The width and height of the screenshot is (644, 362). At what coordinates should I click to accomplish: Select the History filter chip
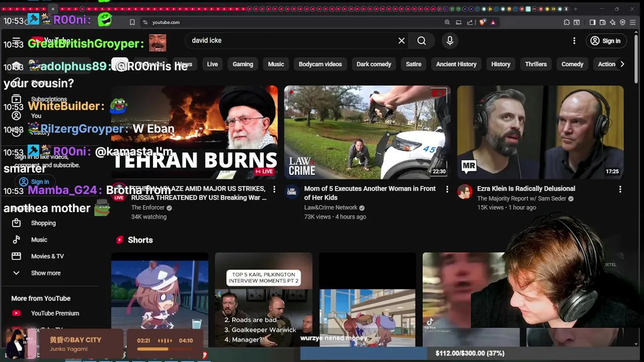pyautogui.click(x=501, y=64)
